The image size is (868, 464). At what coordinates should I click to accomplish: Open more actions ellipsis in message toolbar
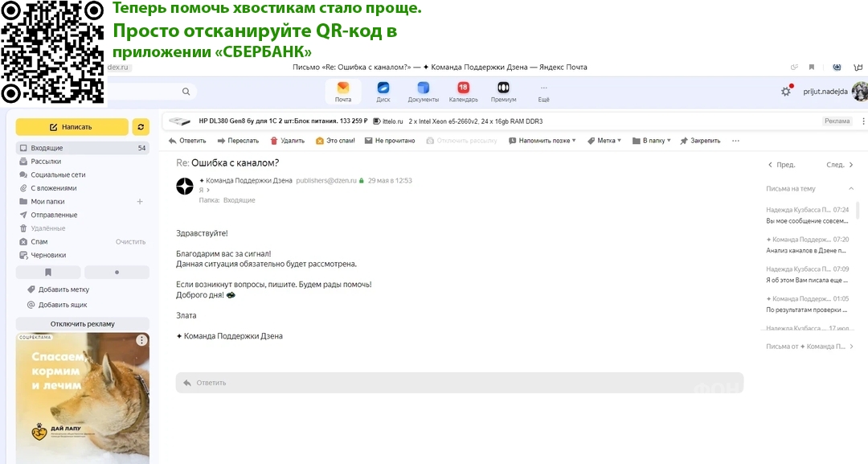click(x=735, y=141)
